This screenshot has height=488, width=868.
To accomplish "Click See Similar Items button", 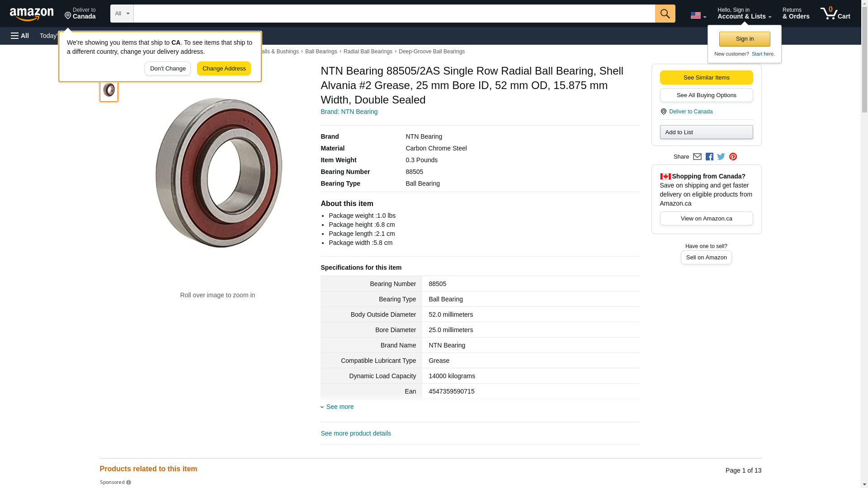I will pos(706,77).
